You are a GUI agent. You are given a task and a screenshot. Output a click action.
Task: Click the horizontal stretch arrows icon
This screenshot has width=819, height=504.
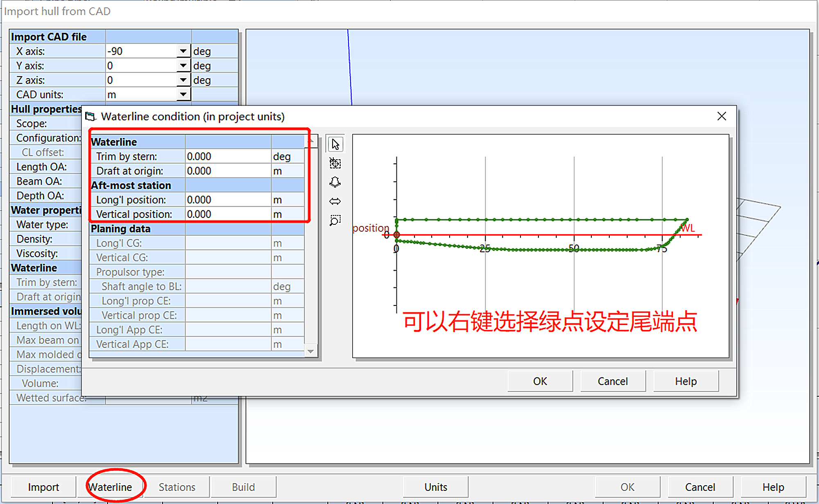coord(335,201)
